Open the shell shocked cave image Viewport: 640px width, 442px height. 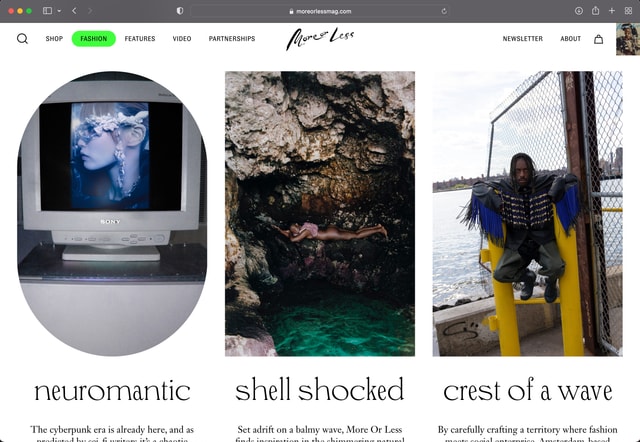point(320,213)
